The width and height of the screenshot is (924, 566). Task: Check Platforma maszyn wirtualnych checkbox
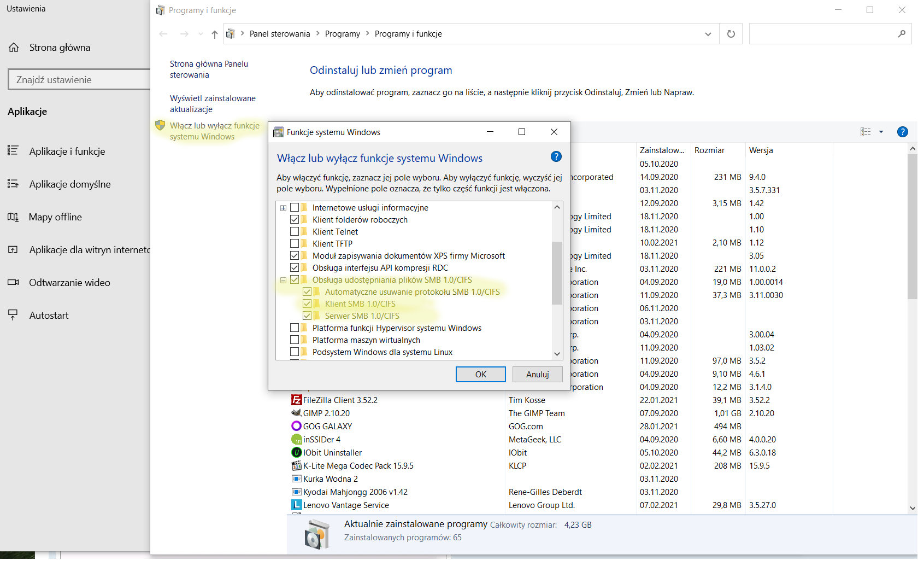tap(295, 340)
